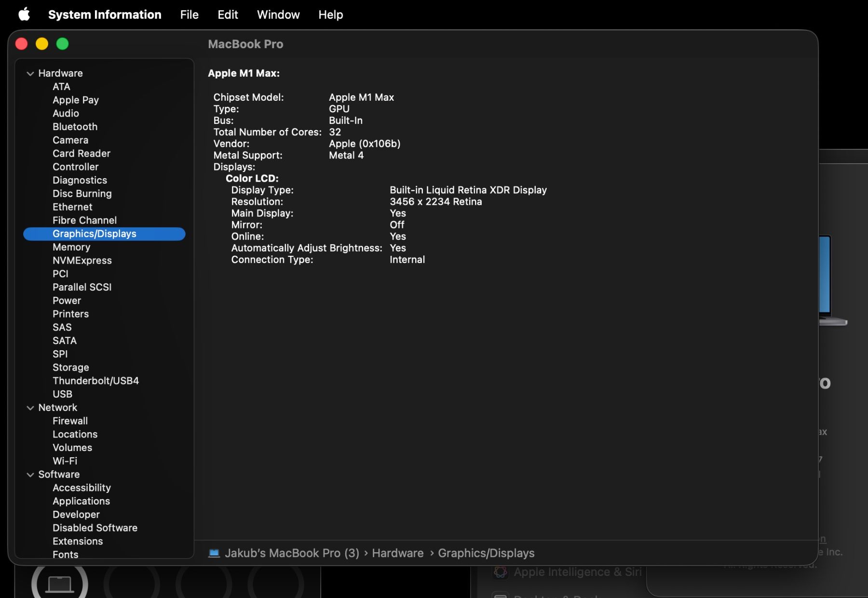The image size is (868, 598).
Task: Collapse the Software section chevron
Action: [30, 475]
